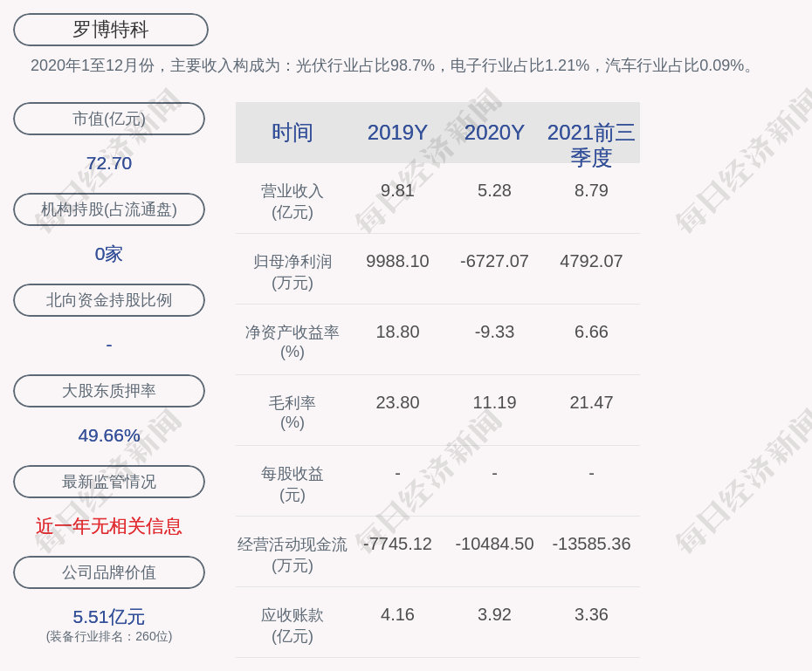
Task: Select the 72.70 market value figure
Action: [x=108, y=163]
